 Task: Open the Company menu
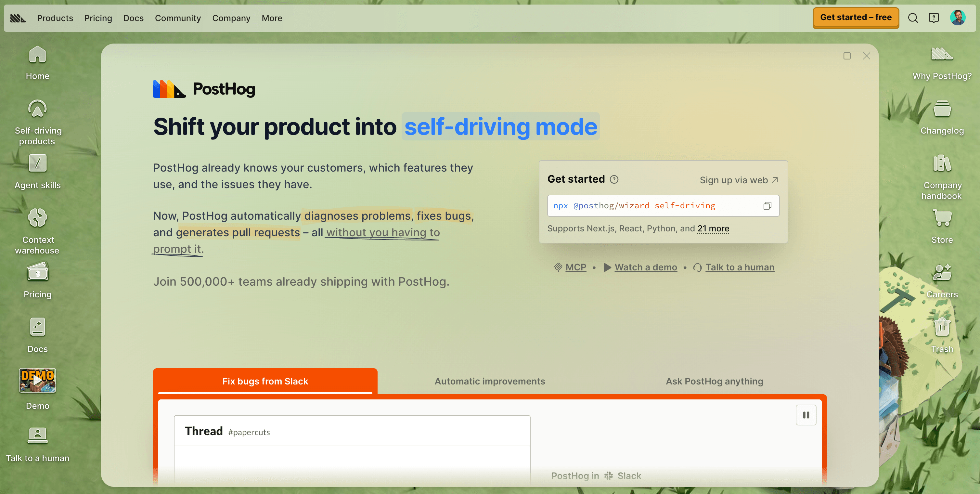tap(231, 18)
